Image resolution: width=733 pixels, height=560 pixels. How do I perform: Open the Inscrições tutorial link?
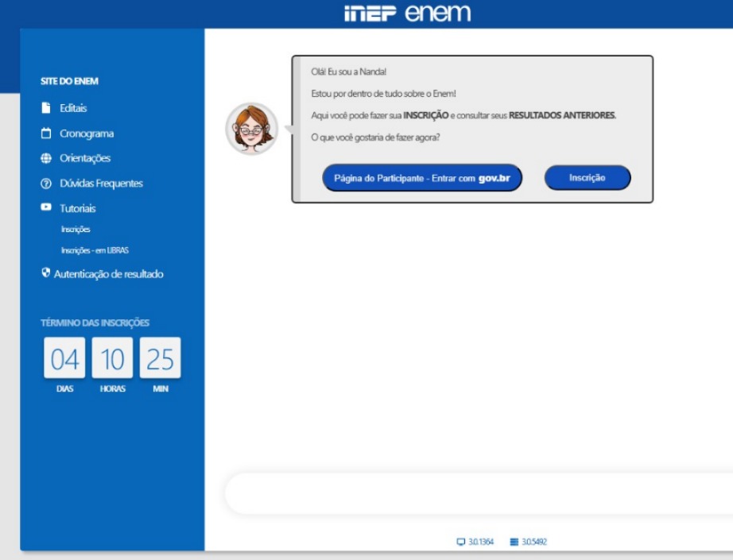(76, 230)
